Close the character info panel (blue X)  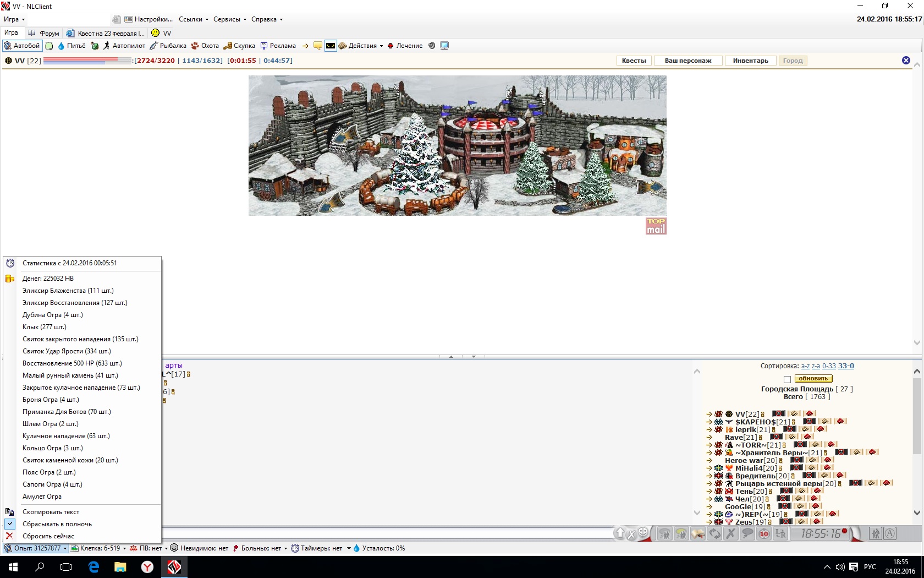(x=906, y=61)
